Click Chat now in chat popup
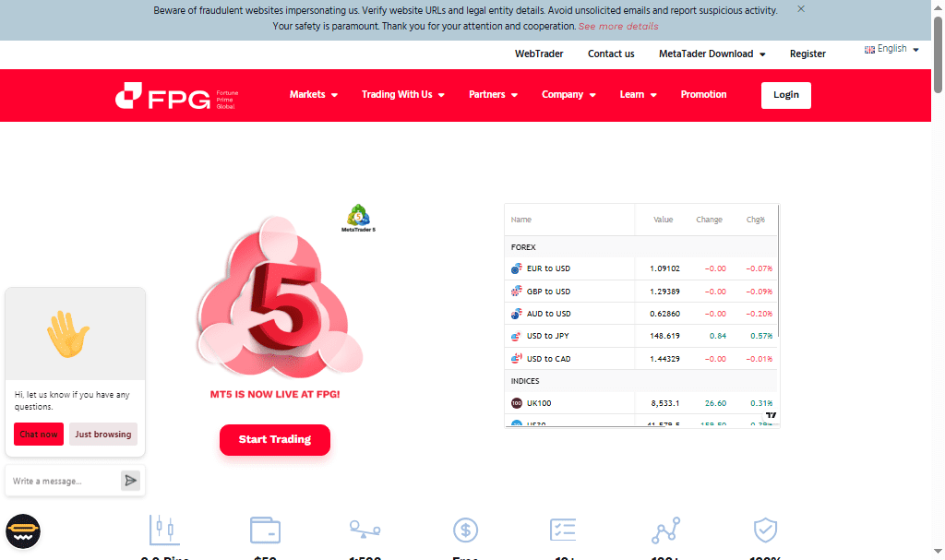The width and height of the screenshot is (945, 560). point(39,434)
